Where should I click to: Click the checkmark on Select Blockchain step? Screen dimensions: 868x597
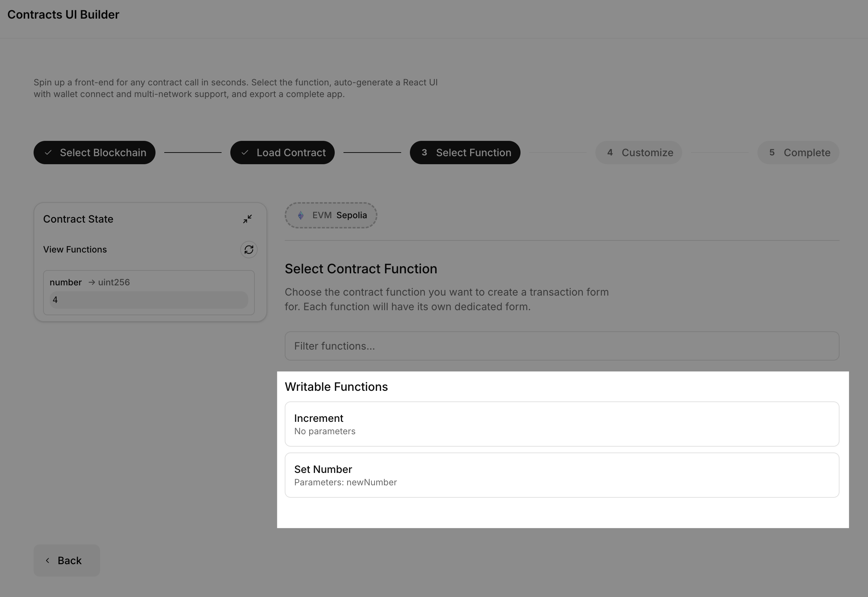[48, 152]
